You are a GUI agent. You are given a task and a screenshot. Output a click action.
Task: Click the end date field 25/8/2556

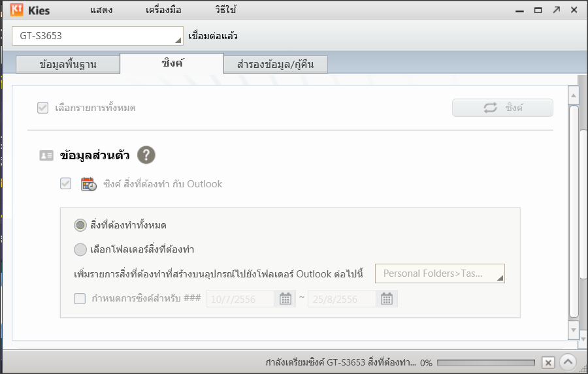342,299
